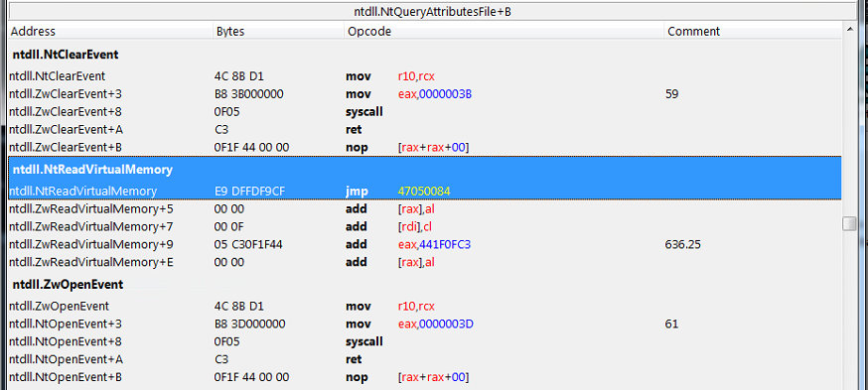The width and height of the screenshot is (868, 390).
Task: Select the ntdll.NtClearEvent mov r10,rcx row
Action: (425, 76)
